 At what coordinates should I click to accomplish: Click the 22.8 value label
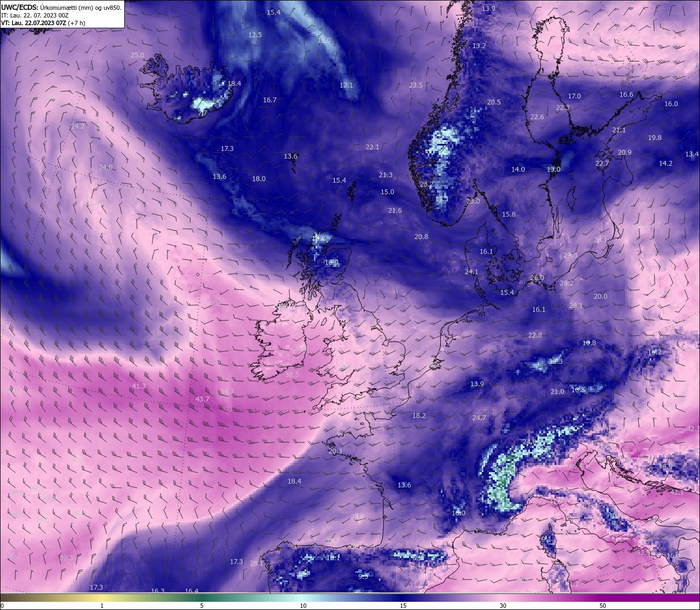[535, 335]
